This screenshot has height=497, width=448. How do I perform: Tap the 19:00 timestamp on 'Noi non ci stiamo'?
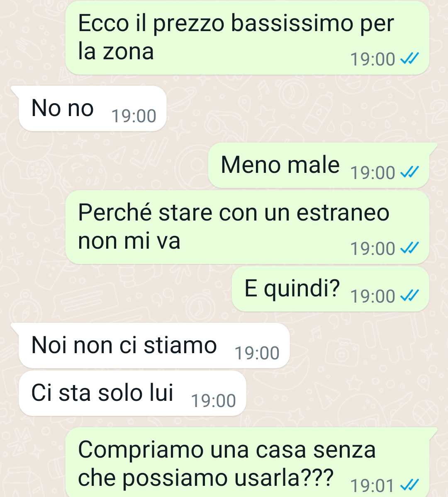point(257,353)
